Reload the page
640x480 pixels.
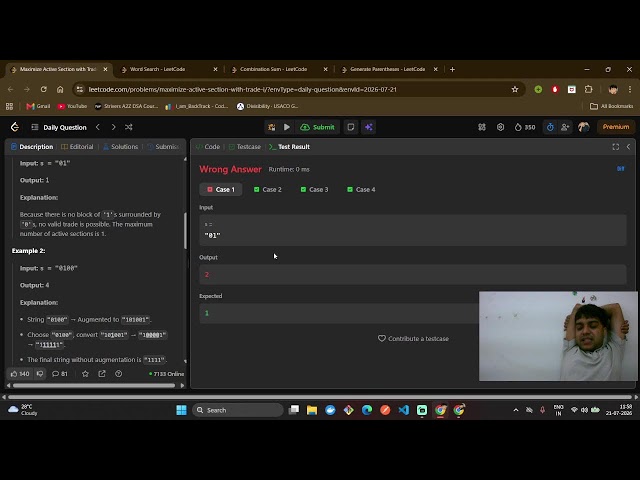coord(44,89)
